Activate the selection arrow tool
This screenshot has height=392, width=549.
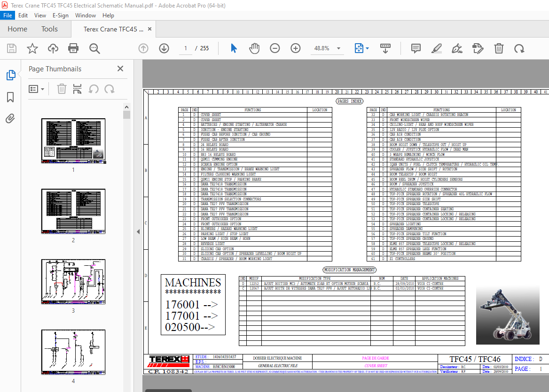click(234, 48)
